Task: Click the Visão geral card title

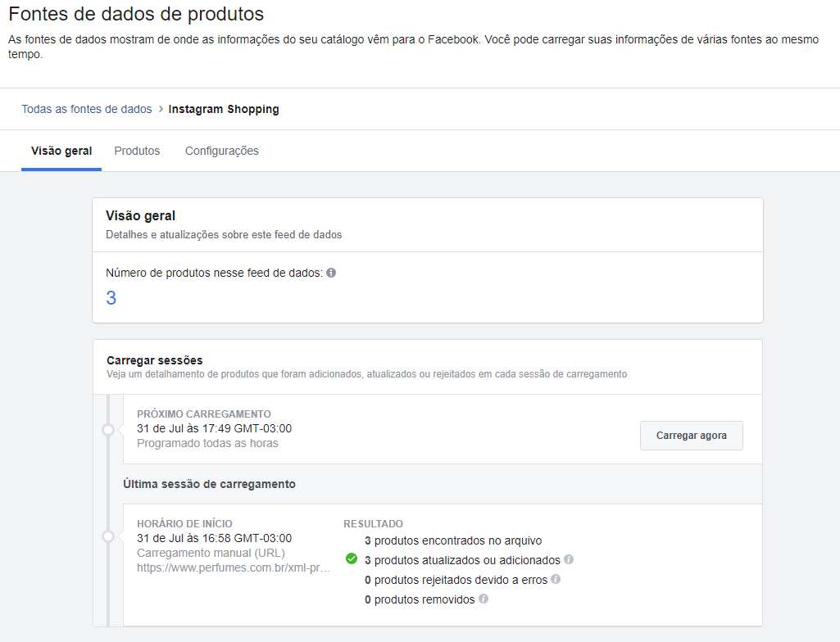Action: [x=140, y=216]
